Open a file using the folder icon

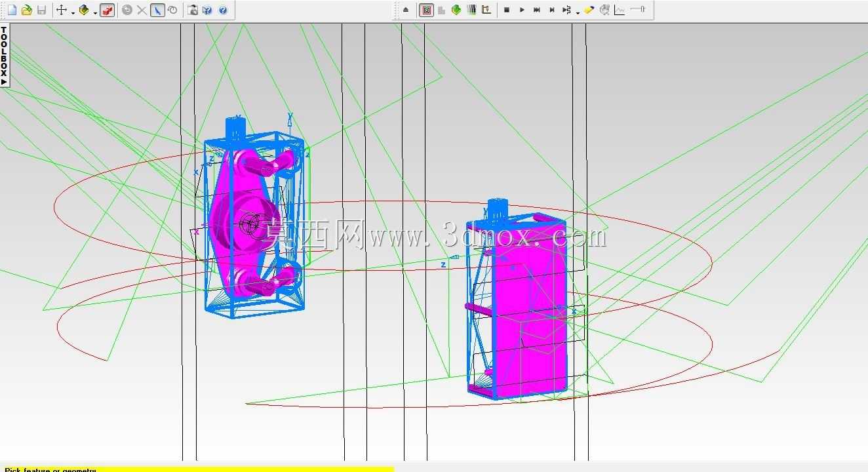pyautogui.click(x=27, y=10)
